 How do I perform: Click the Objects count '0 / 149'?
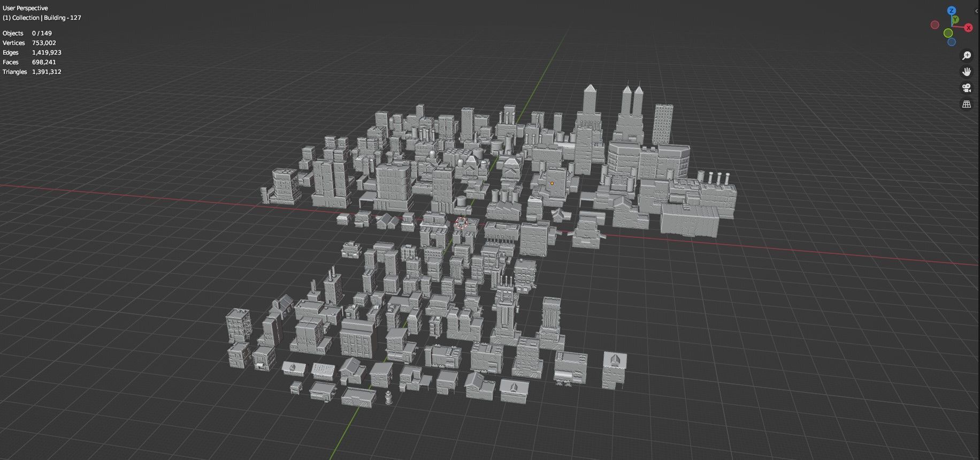click(x=42, y=33)
